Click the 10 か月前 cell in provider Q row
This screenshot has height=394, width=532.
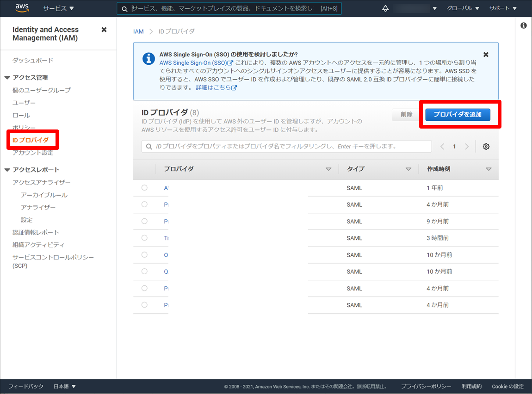(439, 271)
